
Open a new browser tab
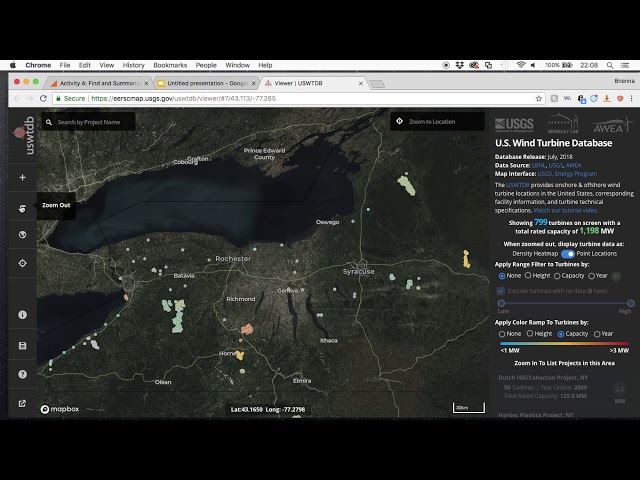(x=377, y=84)
